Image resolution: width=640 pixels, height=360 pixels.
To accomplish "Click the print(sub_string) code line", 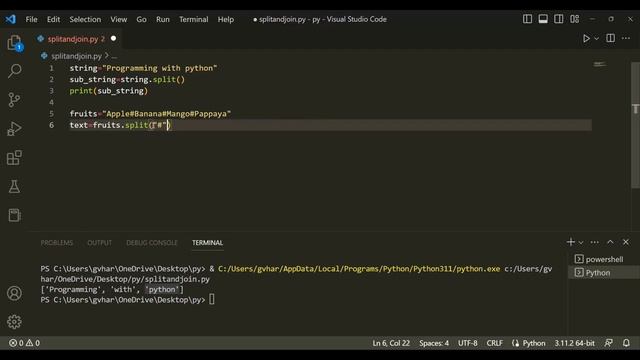I will [109, 91].
